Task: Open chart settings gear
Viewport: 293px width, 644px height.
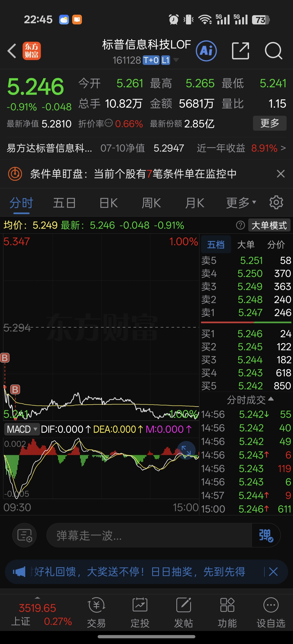Action: click(276, 202)
